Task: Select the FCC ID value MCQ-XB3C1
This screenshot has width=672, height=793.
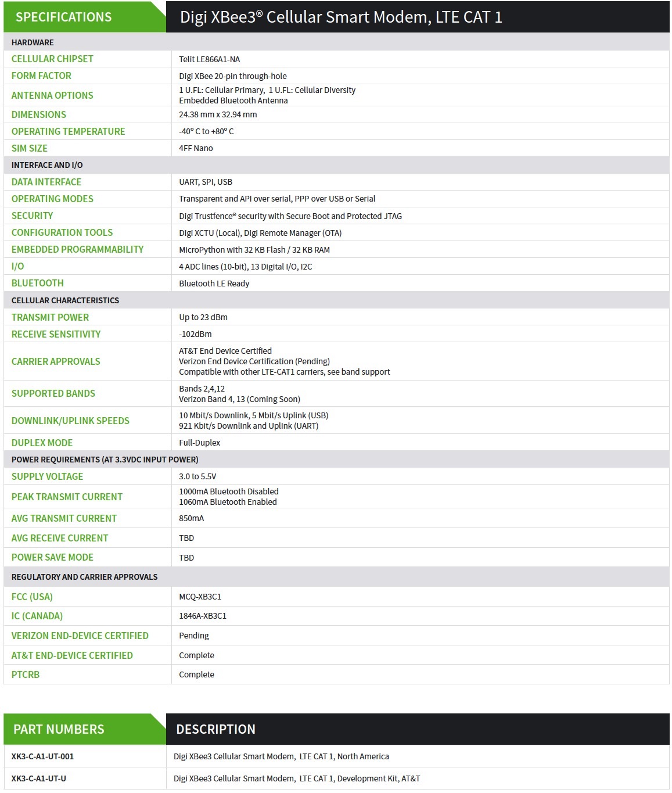Action: pyautogui.click(x=200, y=597)
